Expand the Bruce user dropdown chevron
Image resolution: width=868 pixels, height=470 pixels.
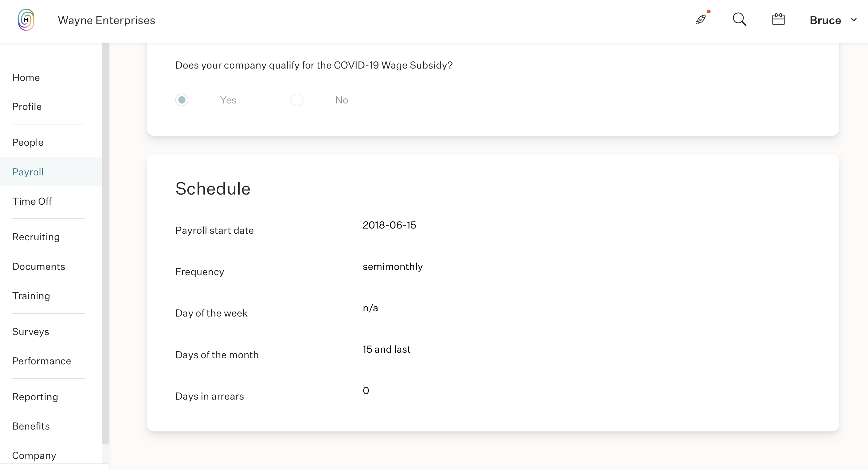click(x=853, y=20)
